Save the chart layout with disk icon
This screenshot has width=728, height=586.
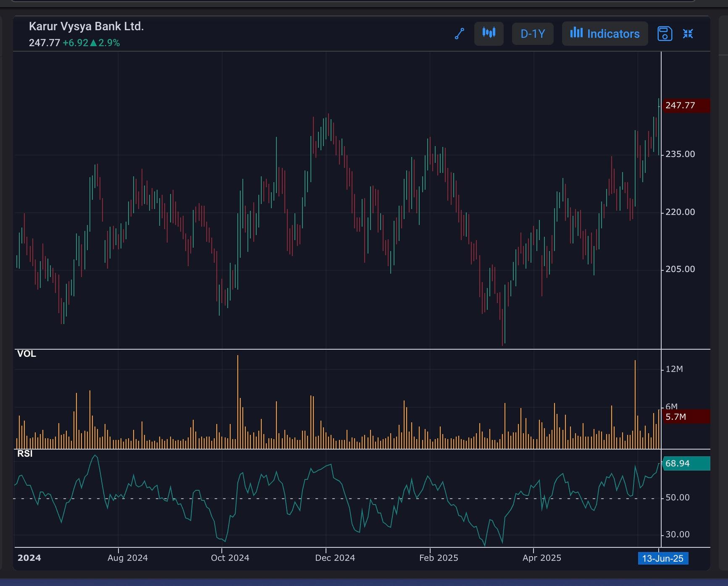(x=665, y=34)
